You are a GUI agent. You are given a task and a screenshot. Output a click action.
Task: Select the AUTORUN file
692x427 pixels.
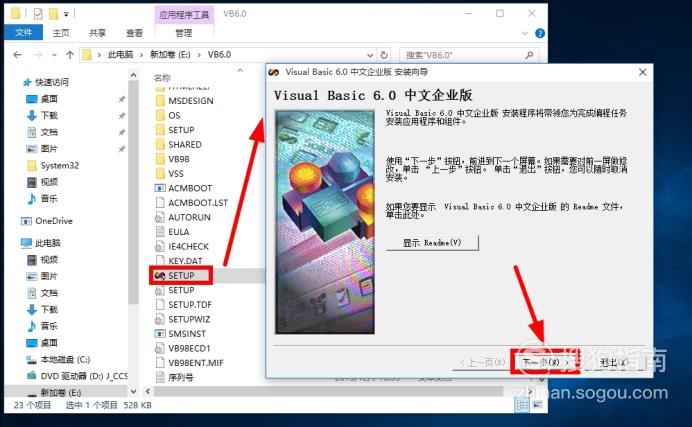(x=189, y=217)
